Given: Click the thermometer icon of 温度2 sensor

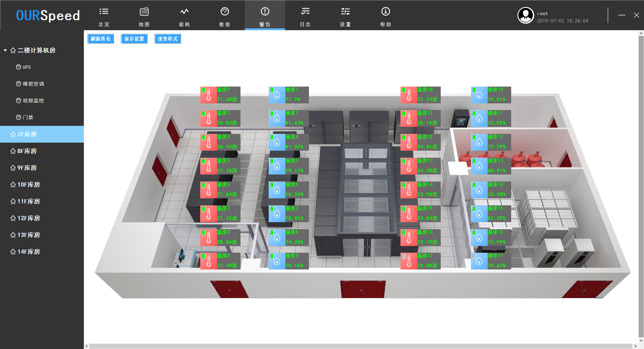Looking at the screenshot, I should coord(209,95).
